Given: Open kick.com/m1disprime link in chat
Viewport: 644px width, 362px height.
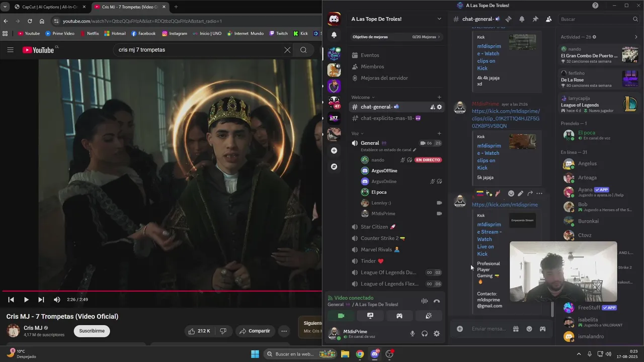Looking at the screenshot, I should click(505, 205).
